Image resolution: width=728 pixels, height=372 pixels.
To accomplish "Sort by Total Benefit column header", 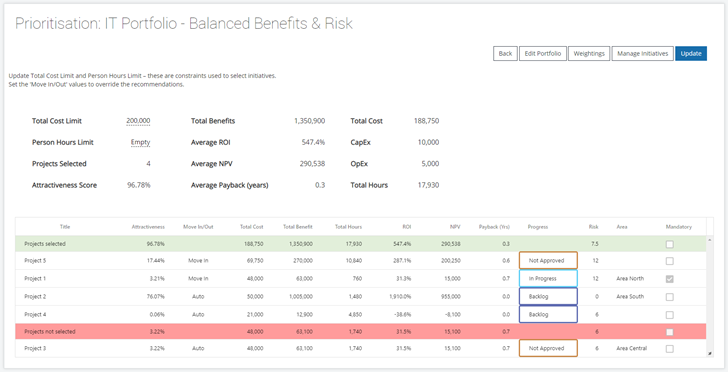I will point(298,227).
